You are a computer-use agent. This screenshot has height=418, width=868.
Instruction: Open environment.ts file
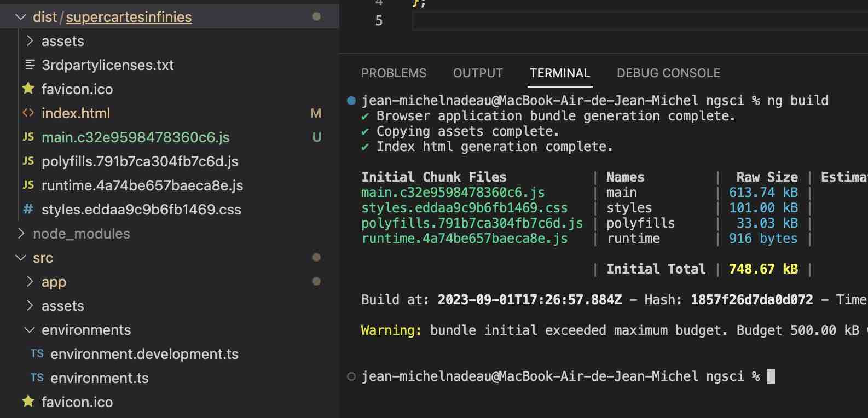point(100,378)
